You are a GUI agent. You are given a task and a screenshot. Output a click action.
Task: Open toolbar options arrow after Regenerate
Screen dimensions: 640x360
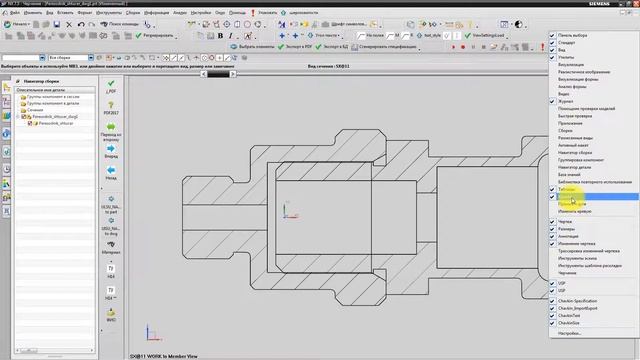tap(176, 37)
